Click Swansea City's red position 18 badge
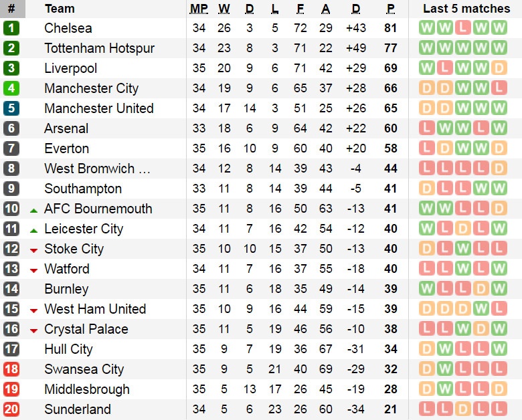This screenshot has width=522, height=420. coord(11,369)
